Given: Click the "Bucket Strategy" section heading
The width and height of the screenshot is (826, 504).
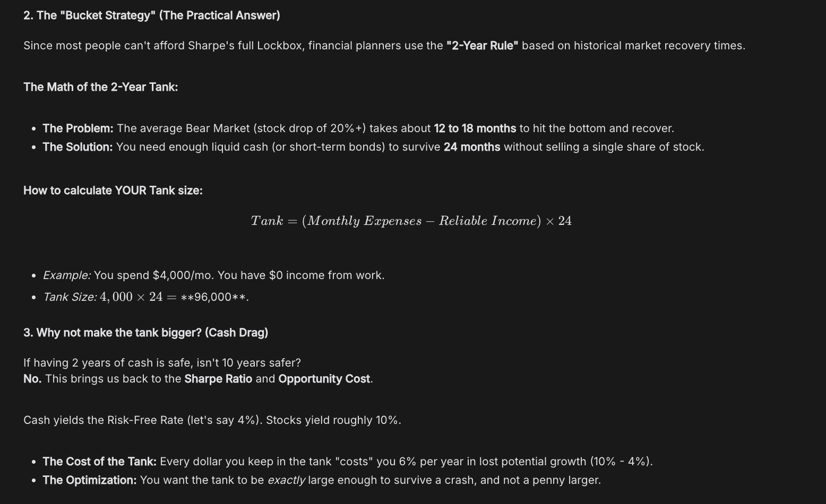Looking at the screenshot, I should (x=151, y=15).
